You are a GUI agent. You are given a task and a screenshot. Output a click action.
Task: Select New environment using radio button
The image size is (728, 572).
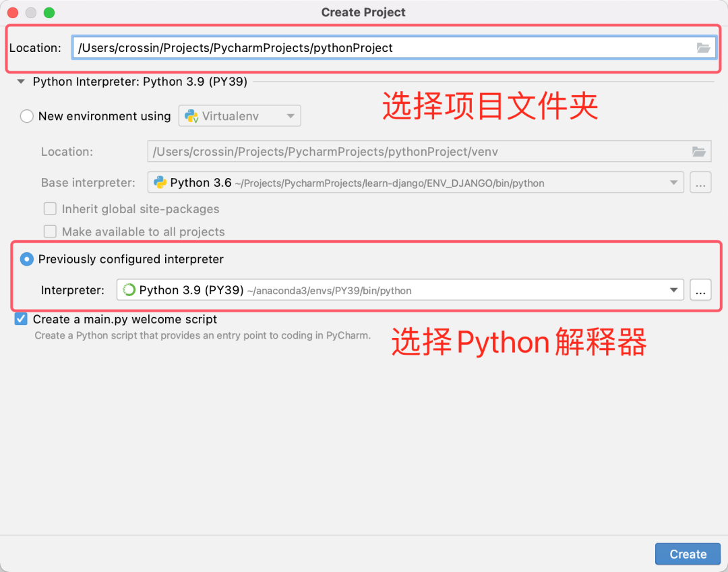(x=27, y=116)
